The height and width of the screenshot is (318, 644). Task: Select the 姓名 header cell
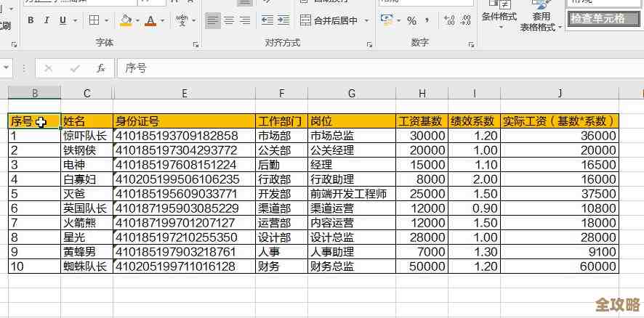[87, 121]
